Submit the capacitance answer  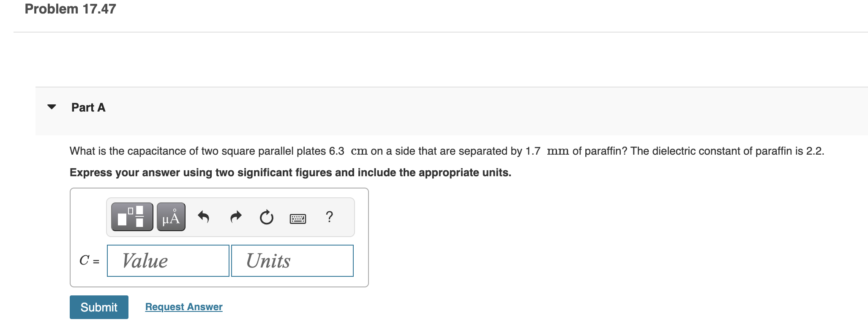click(98, 307)
